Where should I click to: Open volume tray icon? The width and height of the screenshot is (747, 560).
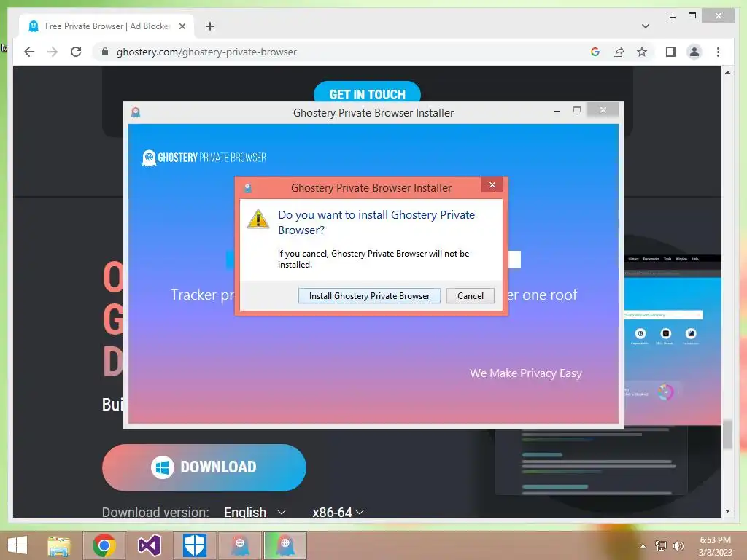click(x=678, y=546)
